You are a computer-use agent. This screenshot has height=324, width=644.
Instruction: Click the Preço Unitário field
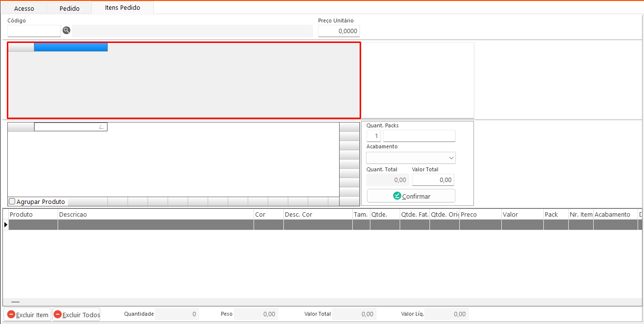[x=339, y=31]
